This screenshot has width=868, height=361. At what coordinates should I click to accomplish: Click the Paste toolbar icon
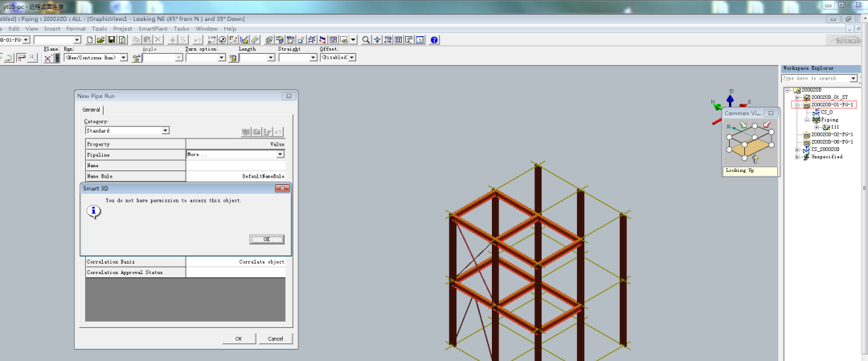[147, 40]
